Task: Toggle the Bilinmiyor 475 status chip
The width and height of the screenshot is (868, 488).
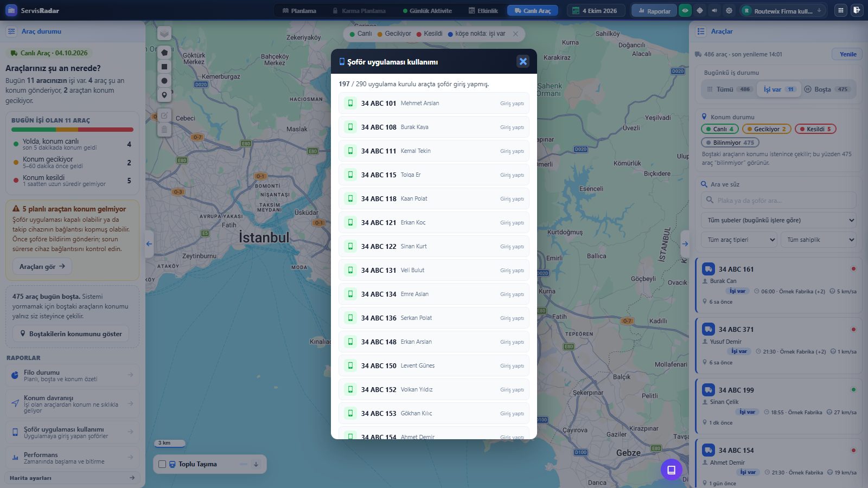Action: [730, 143]
